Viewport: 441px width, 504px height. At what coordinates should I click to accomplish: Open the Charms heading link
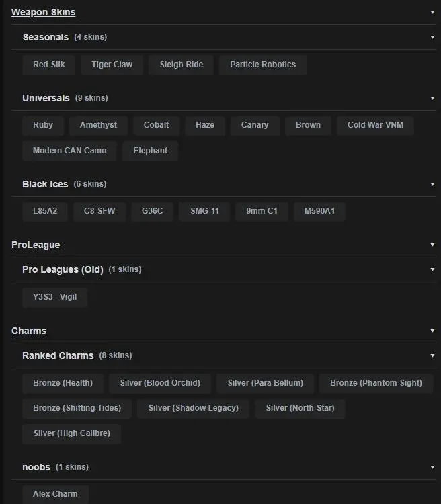coord(29,331)
